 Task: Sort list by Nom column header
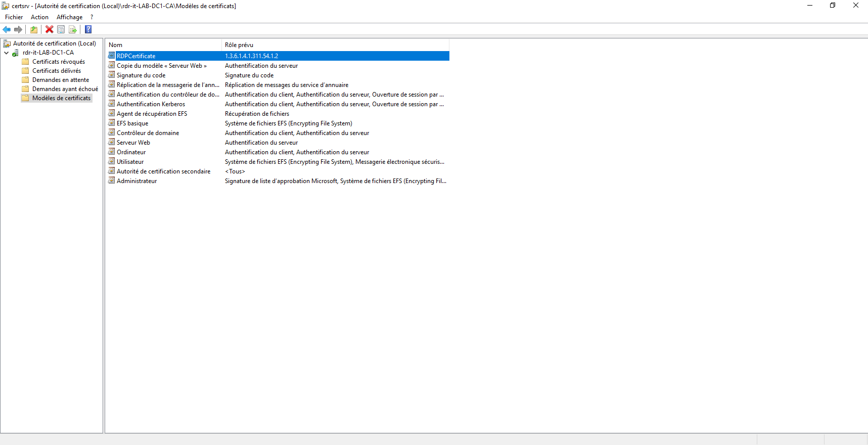click(115, 45)
